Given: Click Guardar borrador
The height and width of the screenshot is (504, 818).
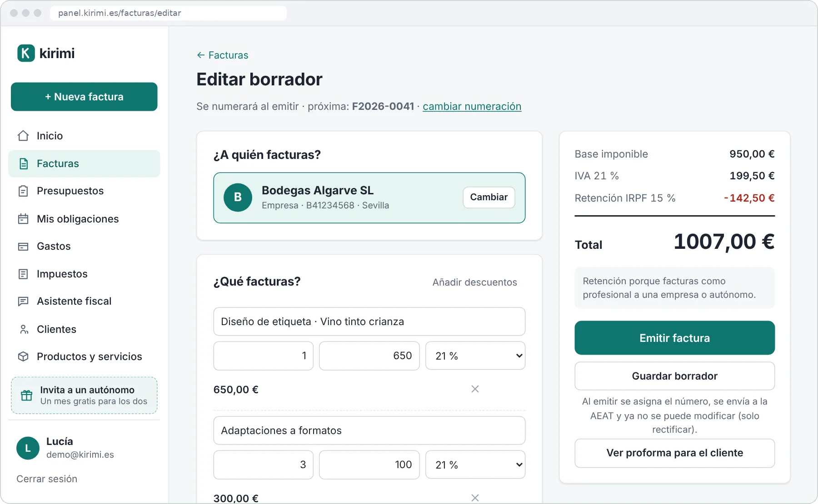Looking at the screenshot, I should 674,376.
